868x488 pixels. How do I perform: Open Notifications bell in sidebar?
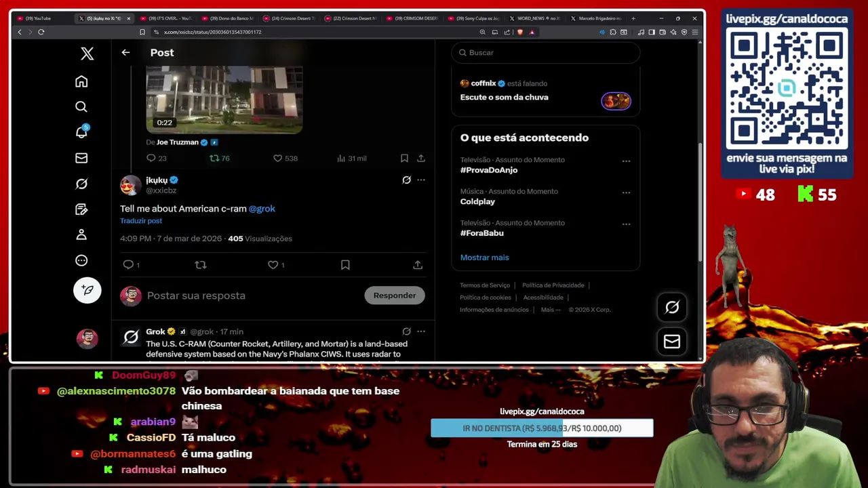coord(81,132)
